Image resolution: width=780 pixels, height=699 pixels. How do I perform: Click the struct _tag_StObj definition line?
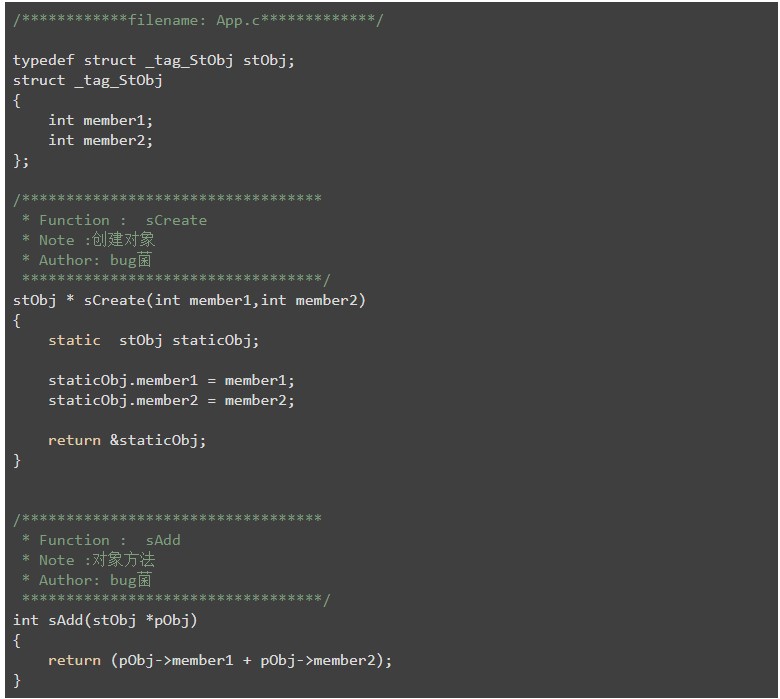click(88, 80)
